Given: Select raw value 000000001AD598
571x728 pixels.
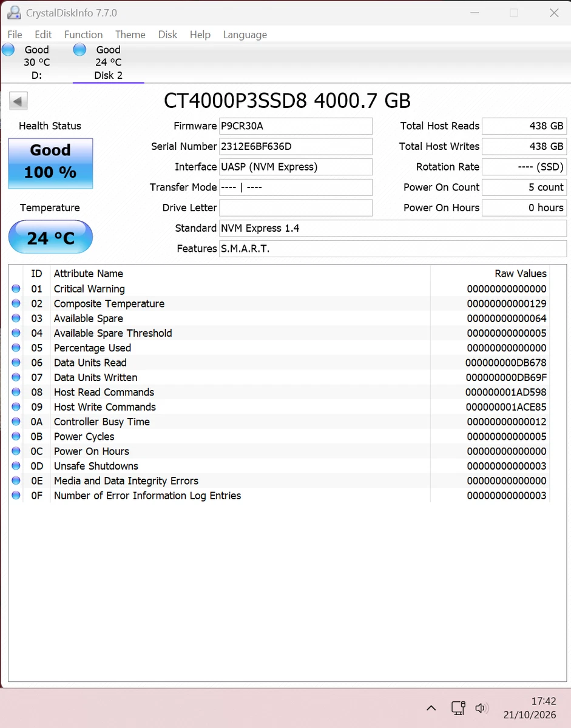Looking at the screenshot, I should (506, 393).
